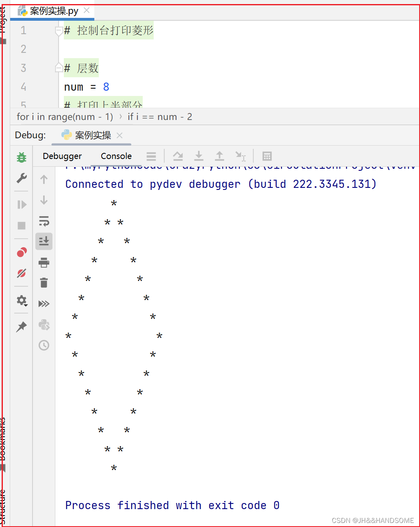Toggle soft-wrap in console

pyautogui.click(x=44, y=221)
